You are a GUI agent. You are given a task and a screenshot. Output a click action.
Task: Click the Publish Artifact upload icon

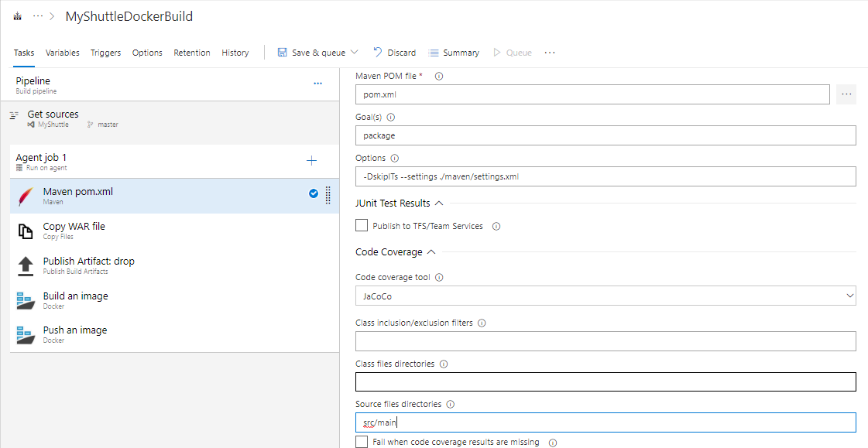coord(26,266)
